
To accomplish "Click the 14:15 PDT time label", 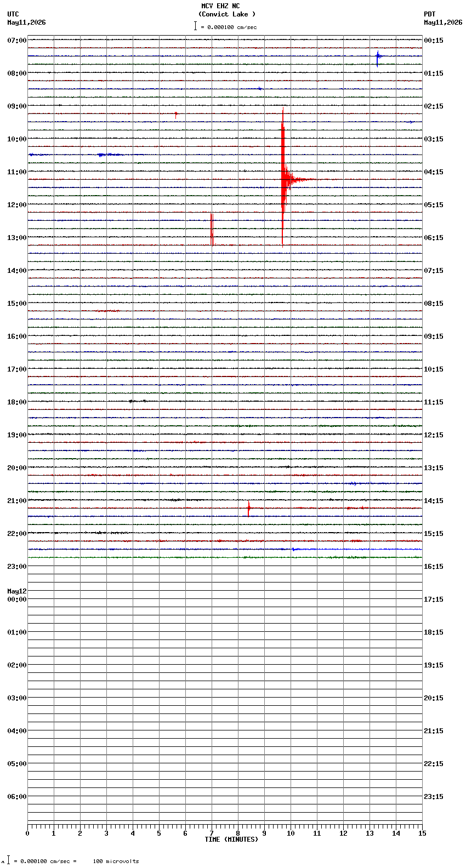I will coord(434,501).
